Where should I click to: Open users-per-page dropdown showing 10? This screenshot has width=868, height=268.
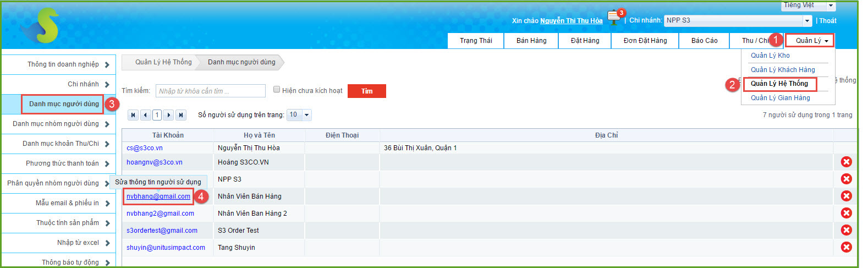coord(306,115)
